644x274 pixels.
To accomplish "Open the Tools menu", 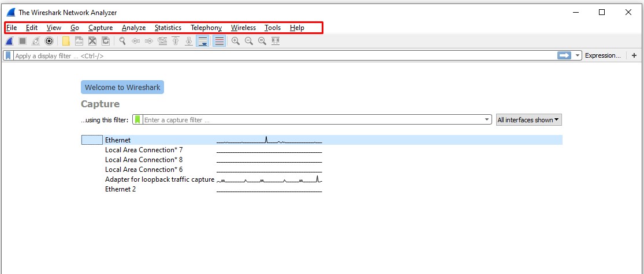I will click(x=273, y=28).
